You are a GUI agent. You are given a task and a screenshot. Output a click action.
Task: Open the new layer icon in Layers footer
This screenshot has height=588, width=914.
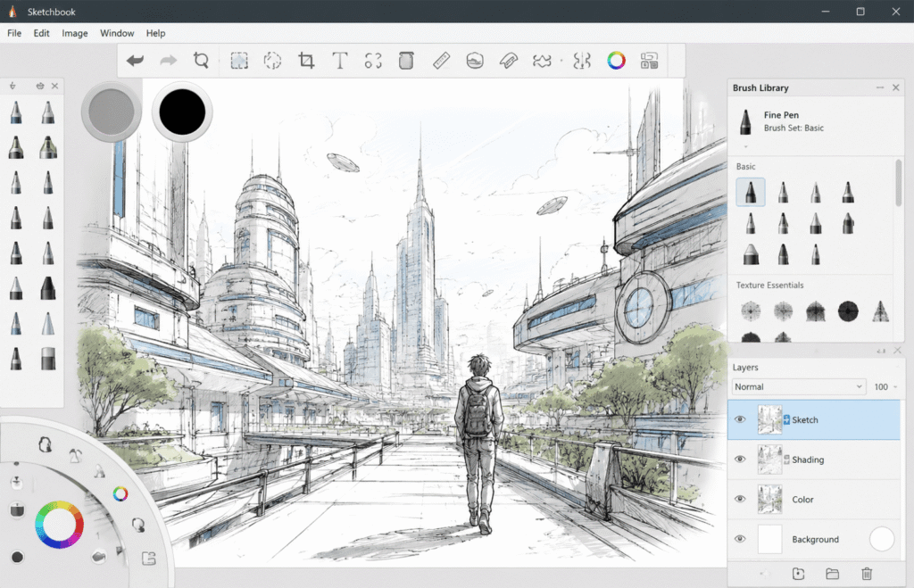pos(799,574)
